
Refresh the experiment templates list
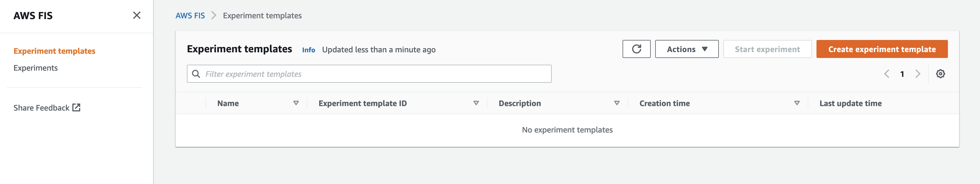pos(636,49)
